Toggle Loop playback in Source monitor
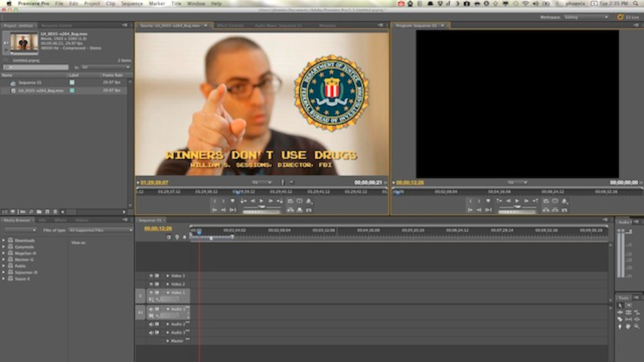 point(290,201)
